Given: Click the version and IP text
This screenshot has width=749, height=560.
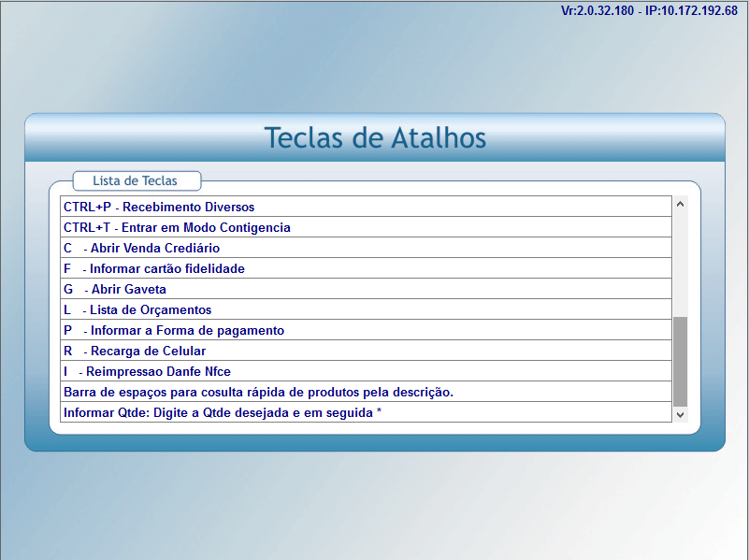Looking at the screenshot, I should click(649, 10).
